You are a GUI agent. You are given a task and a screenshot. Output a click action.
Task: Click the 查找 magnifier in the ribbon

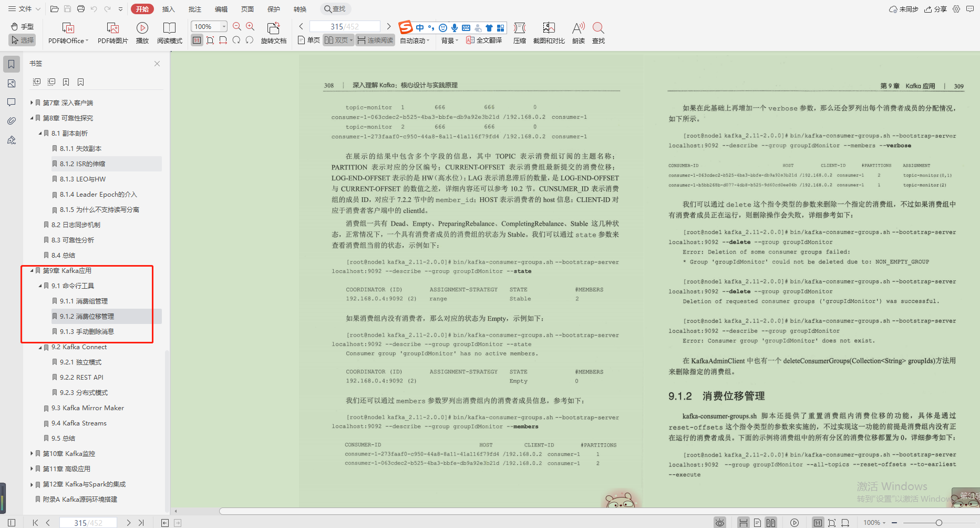pyautogui.click(x=599, y=33)
